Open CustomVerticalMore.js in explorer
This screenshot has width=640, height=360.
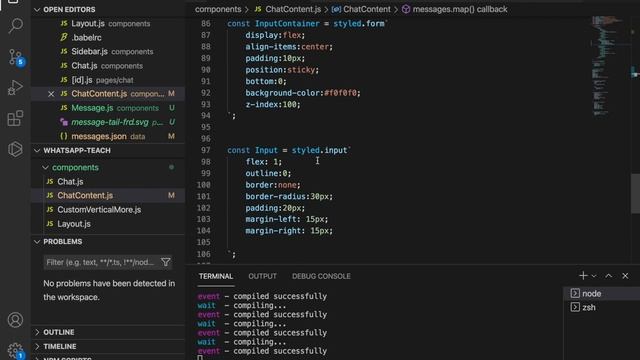[108, 210]
